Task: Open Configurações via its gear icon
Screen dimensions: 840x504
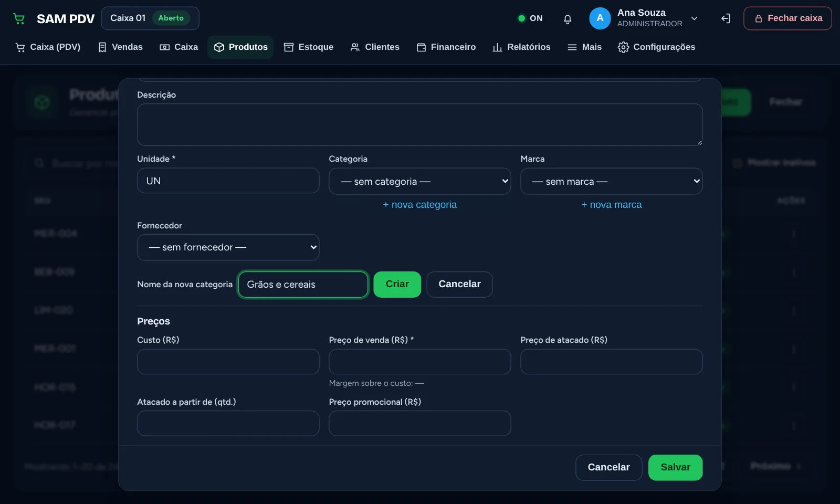Action: coord(623,47)
